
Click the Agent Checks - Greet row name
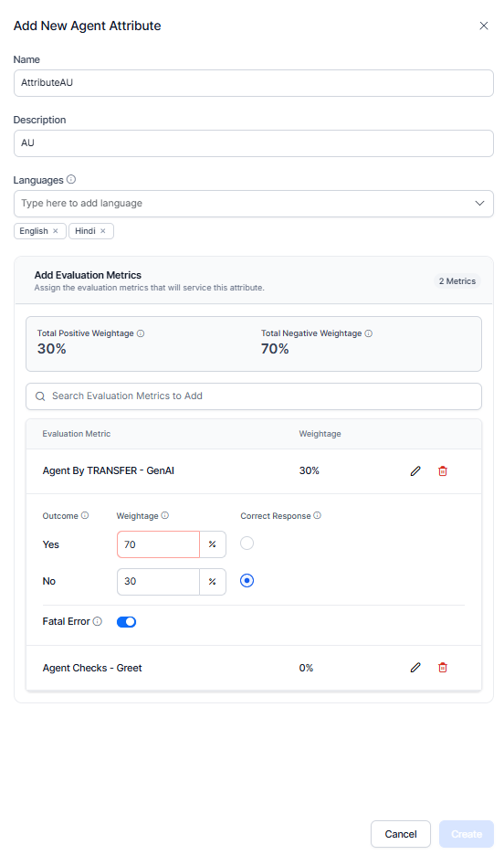click(x=92, y=668)
